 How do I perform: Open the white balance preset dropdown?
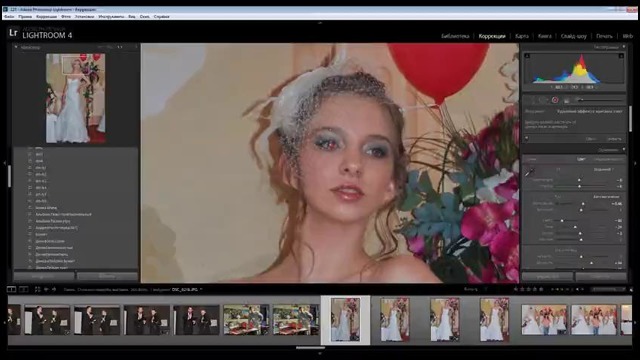[x=604, y=169]
